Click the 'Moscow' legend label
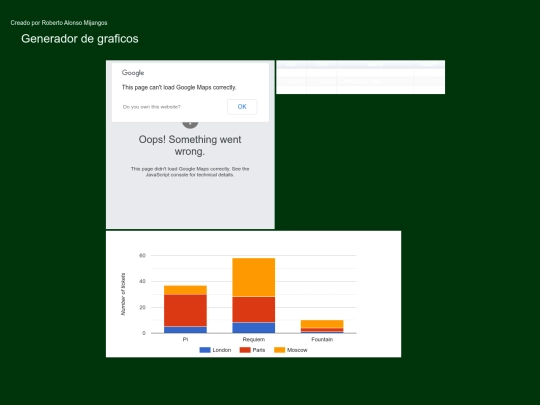The image size is (540, 405). [x=297, y=350]
